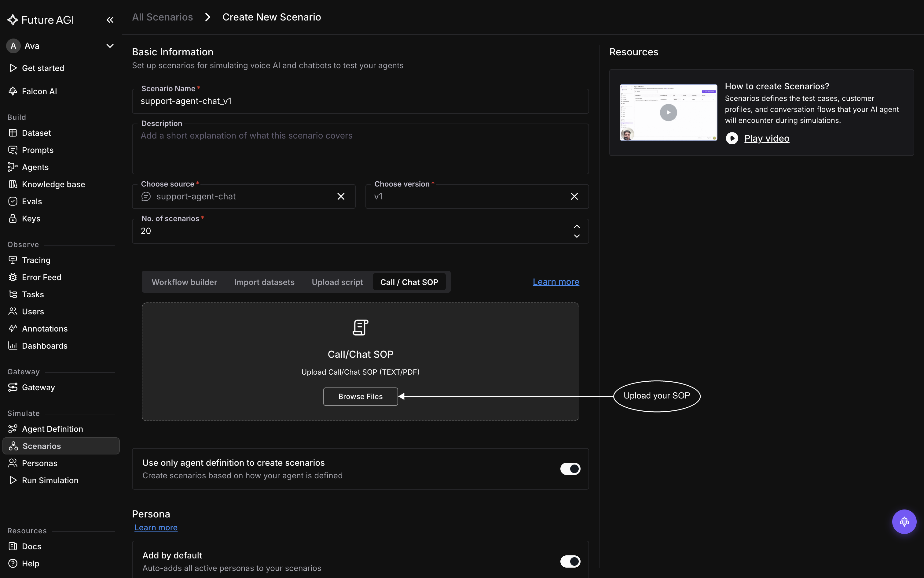Click the Play video circle icon
The image size is (924, 578).
(x=732, y=138)
